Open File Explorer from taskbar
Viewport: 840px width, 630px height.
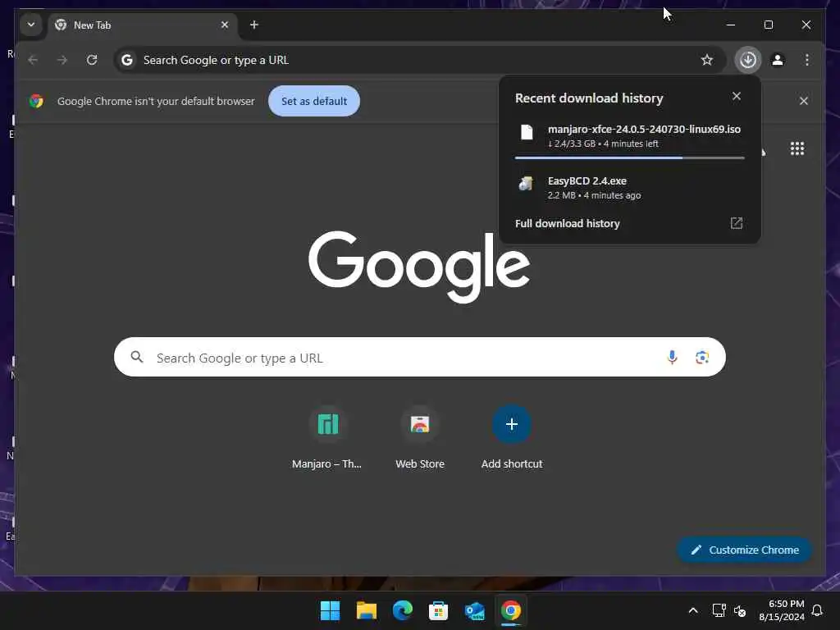[x=367, y=610]
